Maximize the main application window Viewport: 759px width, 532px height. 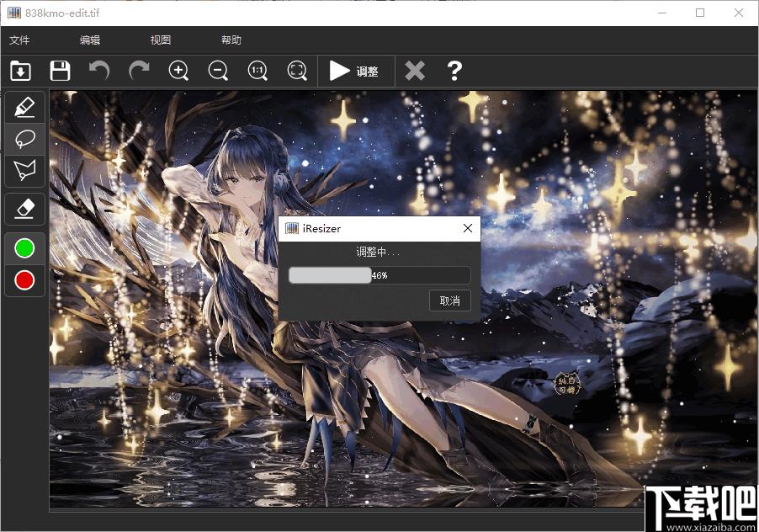[700, 13]
